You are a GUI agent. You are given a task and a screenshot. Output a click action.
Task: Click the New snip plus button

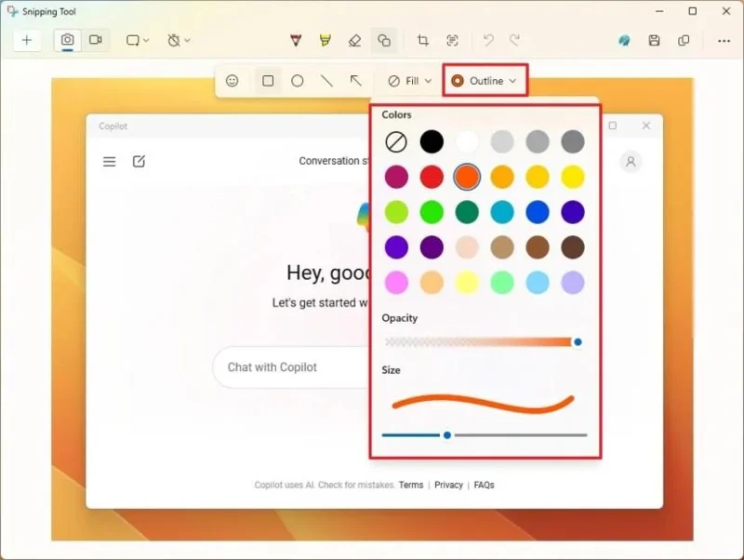27,40
